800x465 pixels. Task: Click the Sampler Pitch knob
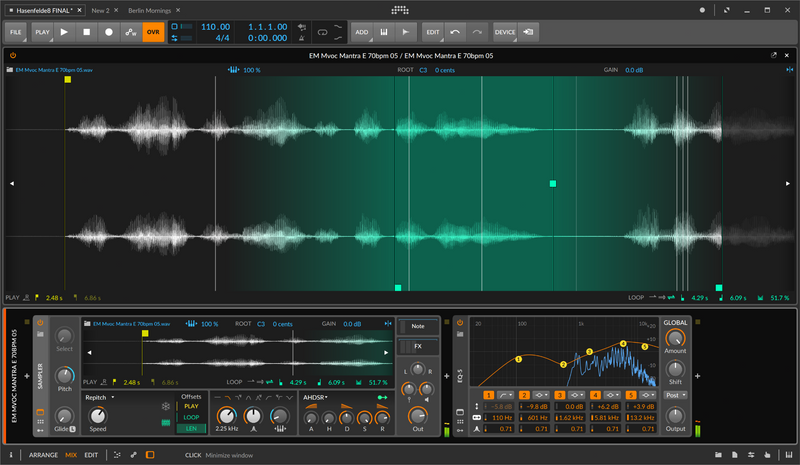click(x=64, y=376)
